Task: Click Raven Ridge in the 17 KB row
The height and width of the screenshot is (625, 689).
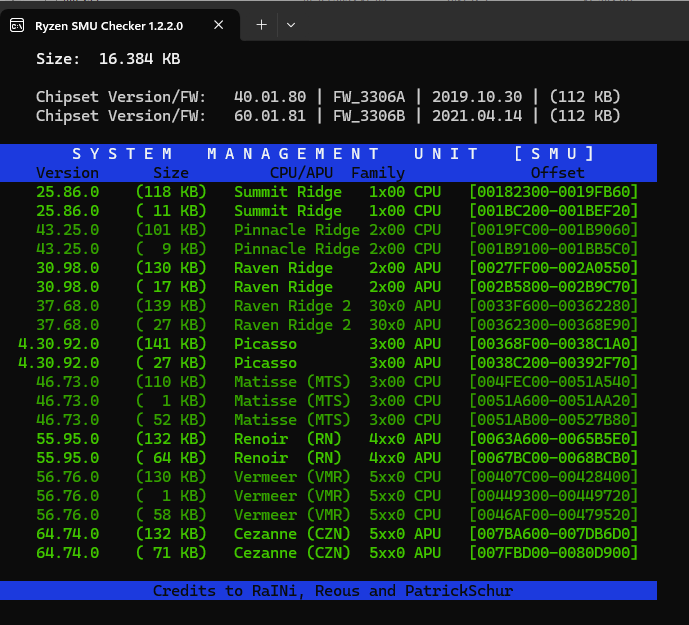Action: click(x=283, y=287)
